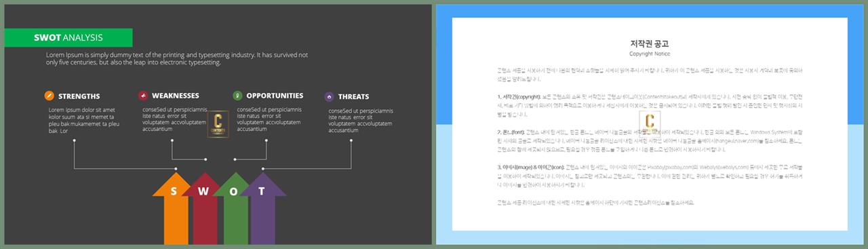Select the 저작권 공고 title
868x249 pixels.
[x=650, y=43]
